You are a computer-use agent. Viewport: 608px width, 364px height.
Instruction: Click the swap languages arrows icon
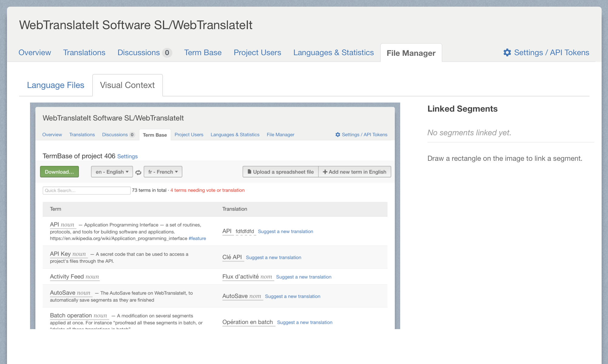coord(138,172)
